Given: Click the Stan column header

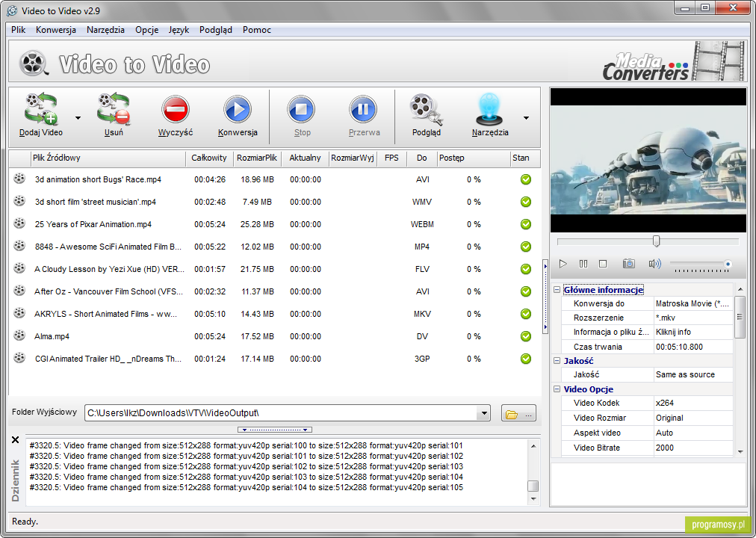Looking at the screenshot, I should pyautogui.click(x=525, y=158).
